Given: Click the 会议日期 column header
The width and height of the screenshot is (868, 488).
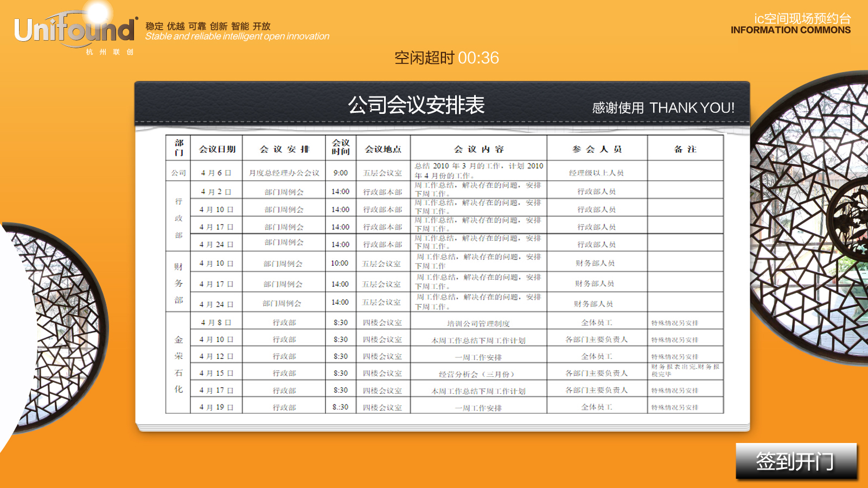Looking at the screenshot, I should tap(217, 149).
